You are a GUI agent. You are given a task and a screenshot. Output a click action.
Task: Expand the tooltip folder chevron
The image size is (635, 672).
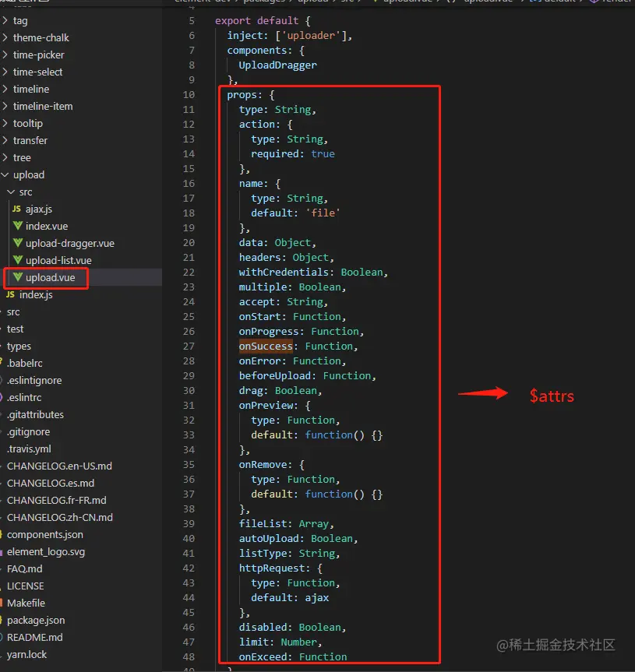click(5, 123)
